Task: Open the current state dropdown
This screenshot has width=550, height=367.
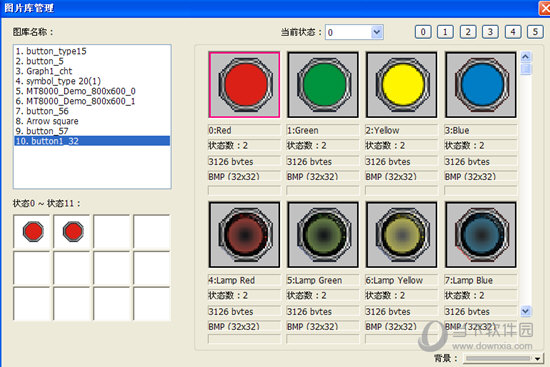Action: click(377, 32)
